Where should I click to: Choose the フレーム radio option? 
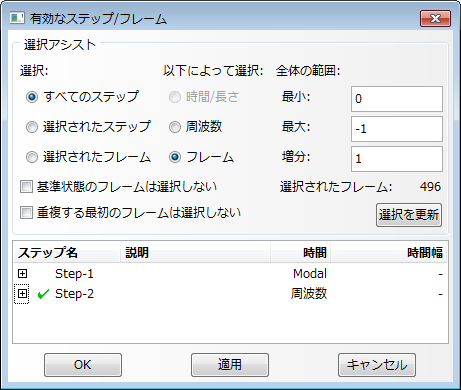[x=175, y=157]
